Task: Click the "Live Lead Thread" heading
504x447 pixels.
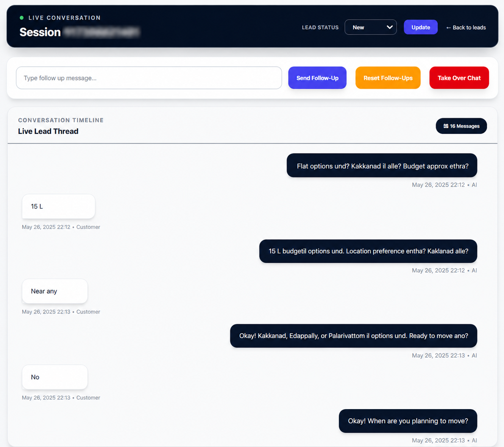Action: click(48, 131)
